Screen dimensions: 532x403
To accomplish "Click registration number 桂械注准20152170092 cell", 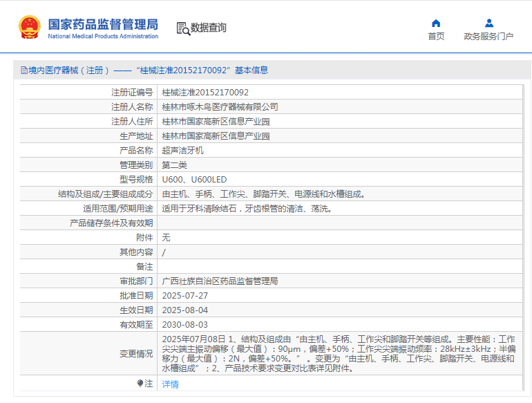I will coord(205,92).
